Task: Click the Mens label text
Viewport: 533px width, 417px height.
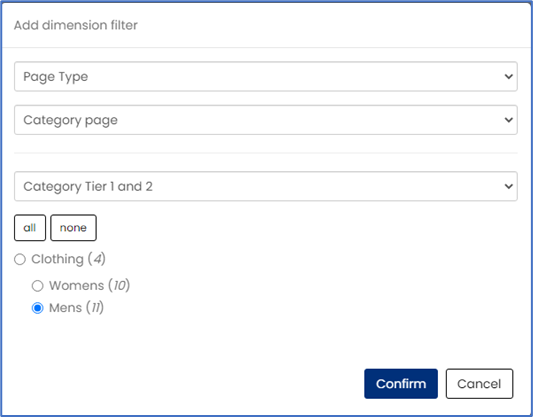Action: click(x=65, y=308)
